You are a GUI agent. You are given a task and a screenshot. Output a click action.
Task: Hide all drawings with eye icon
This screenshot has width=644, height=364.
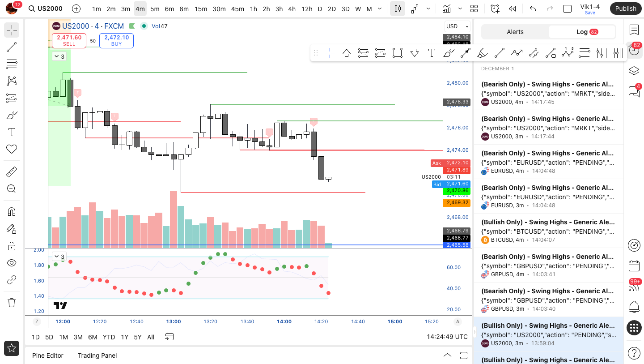click(12, 263)
